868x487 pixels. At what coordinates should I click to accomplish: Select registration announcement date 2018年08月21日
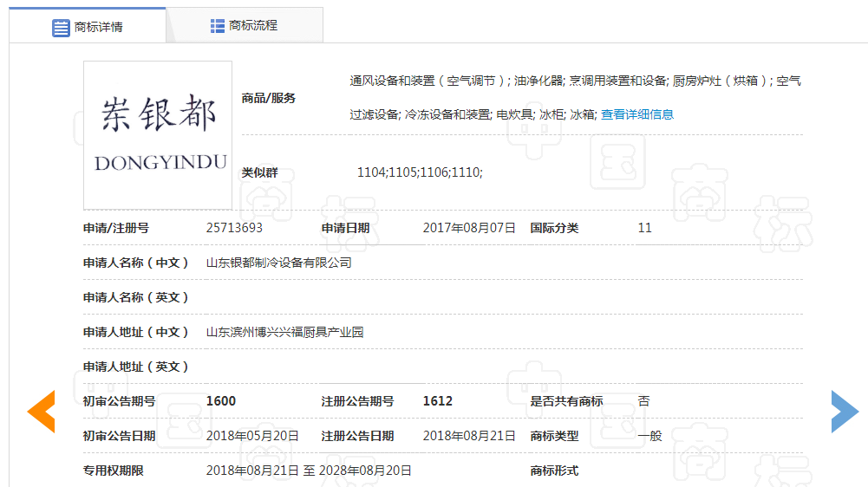469,436
